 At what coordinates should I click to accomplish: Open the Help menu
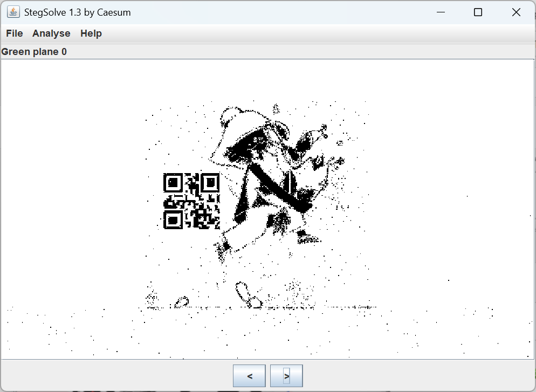91,33
